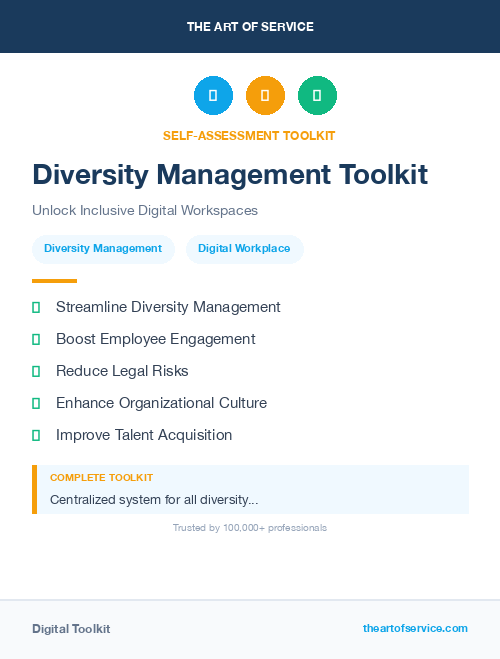Click Centralized system for all diversity text

(x=154, y=500)
